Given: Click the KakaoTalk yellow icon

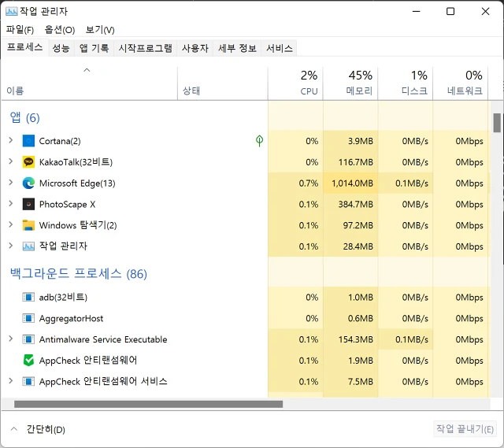Looking at the screenshot, I should click(28, 161).
